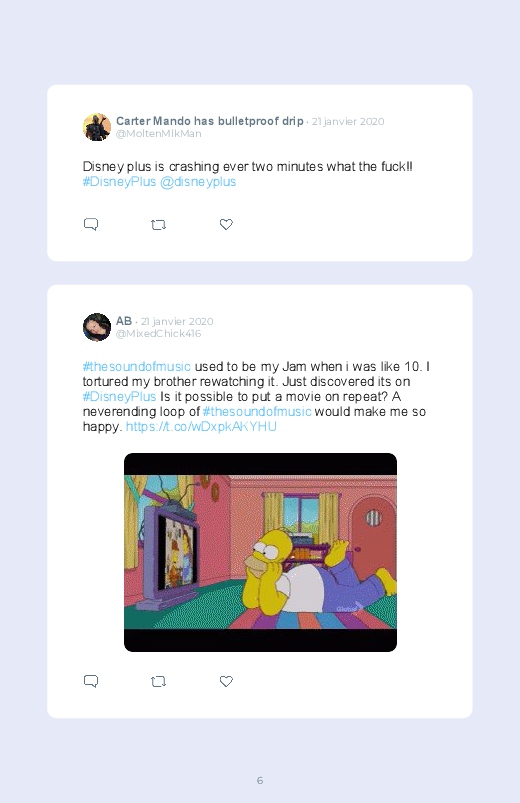This screenshot has width=520, height=803.
Task: Click the reply icon on Carter Mando's tweet
Action: [91, 224]
